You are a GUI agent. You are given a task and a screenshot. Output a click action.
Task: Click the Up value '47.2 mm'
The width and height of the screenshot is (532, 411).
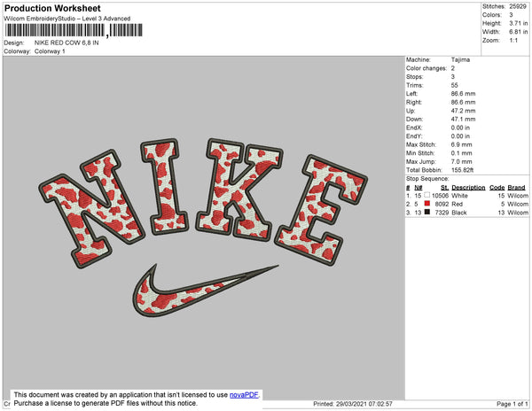click(463, 111)
